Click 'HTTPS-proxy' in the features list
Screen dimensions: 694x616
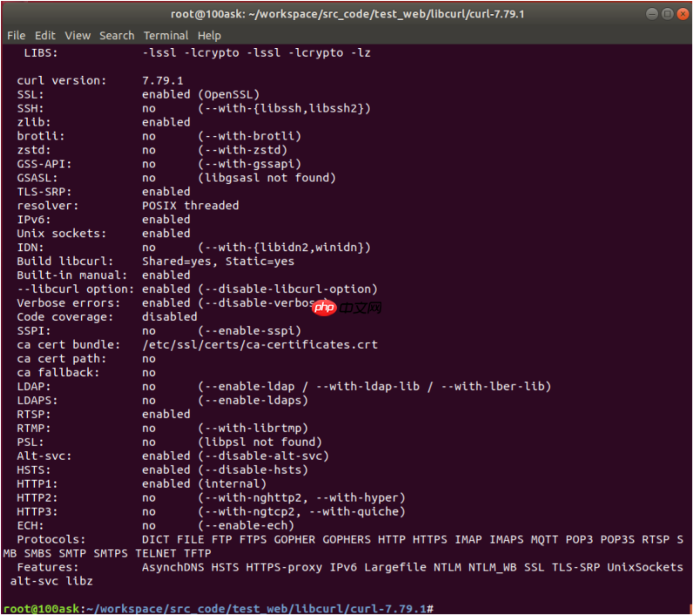pos(284,567)
